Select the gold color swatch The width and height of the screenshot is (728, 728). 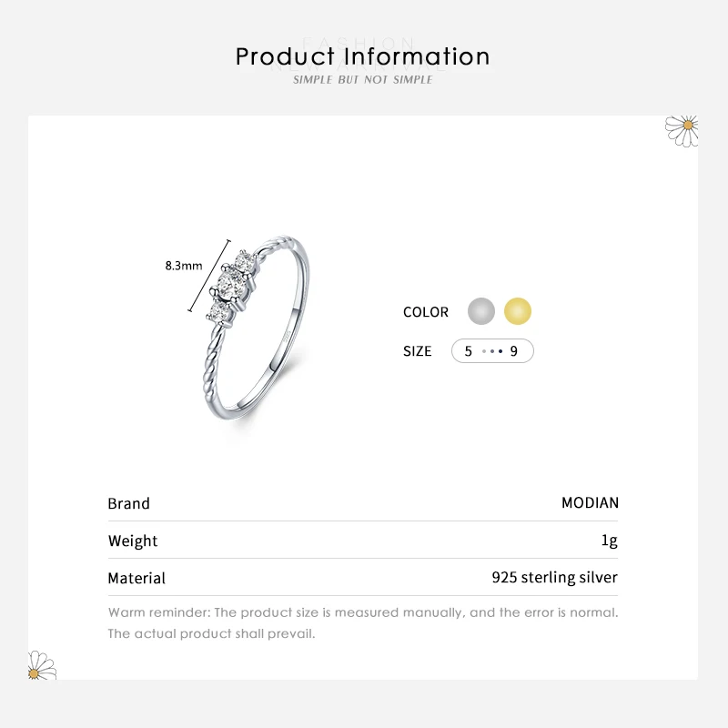click(517, 311)
